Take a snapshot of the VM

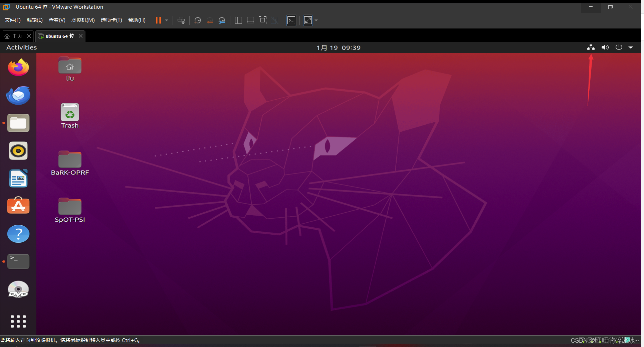click(x=198, y=20)
